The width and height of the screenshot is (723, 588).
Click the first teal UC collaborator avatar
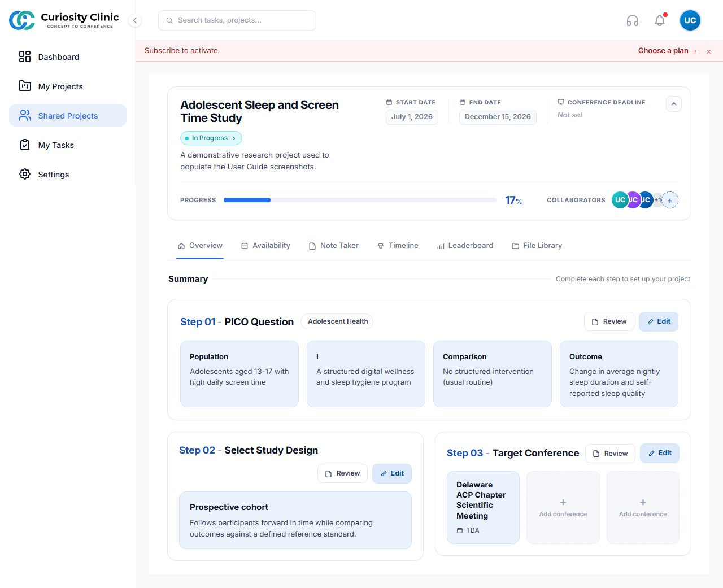pyautogui.click(x=620, y=200)
